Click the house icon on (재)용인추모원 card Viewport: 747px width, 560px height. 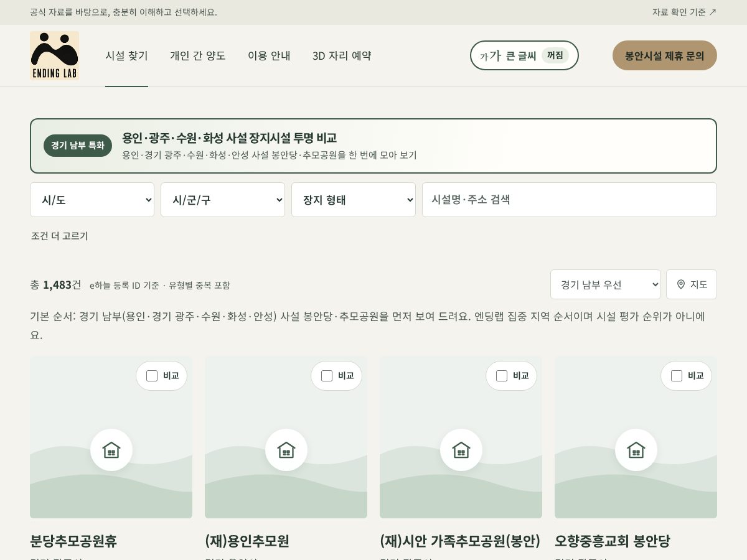coord(286,450)
